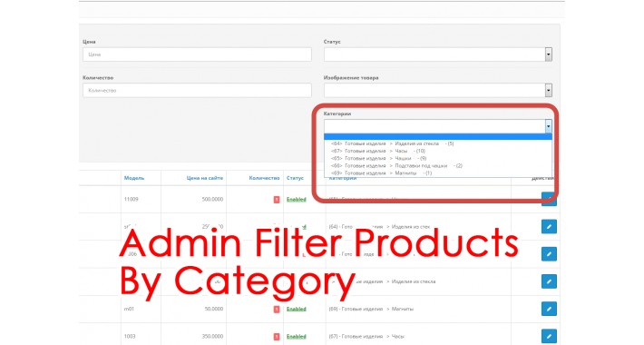644x345 pixels.
Task: Click the Категории dropdown arrow
Action: 548,126
